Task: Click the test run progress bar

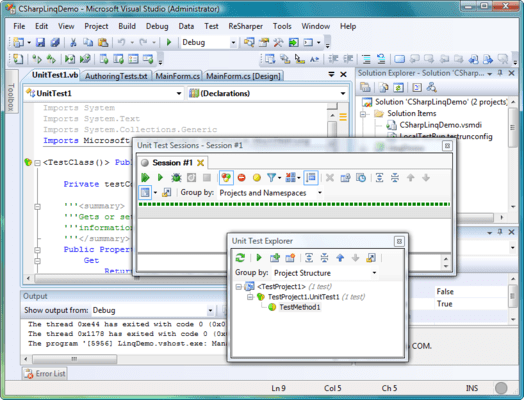Action: tap(294, 204)
